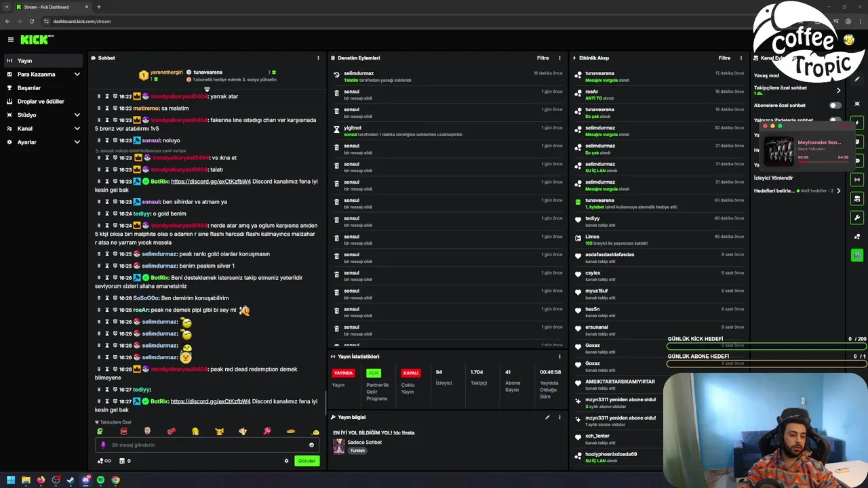Open Chrome from the Windows taskbar
This screenshot has height=488, width=868.
click(115, 480)
